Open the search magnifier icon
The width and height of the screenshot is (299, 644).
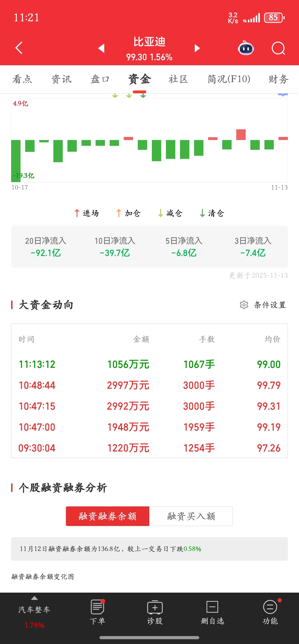[x=278, y=48]
